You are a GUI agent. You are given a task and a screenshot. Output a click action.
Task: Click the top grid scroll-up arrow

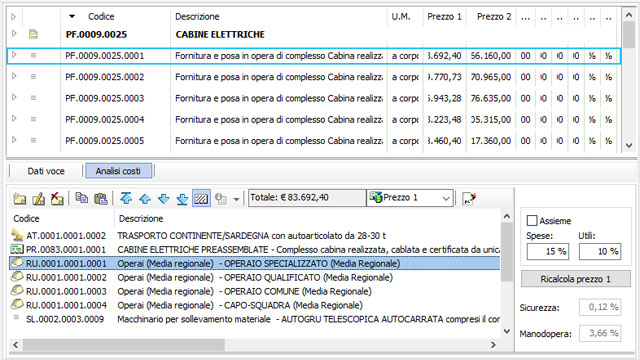(x=629, y=15)
